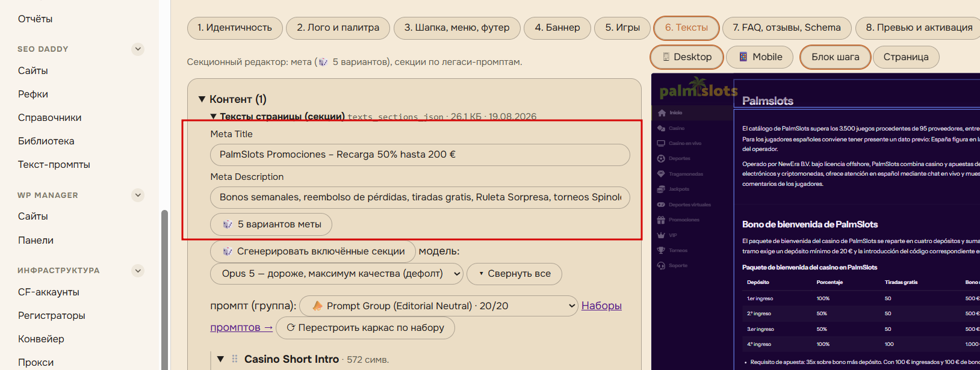Click the headset icon beside Soporte
This screenshot has width=980, height=370.
click(661, 265)
